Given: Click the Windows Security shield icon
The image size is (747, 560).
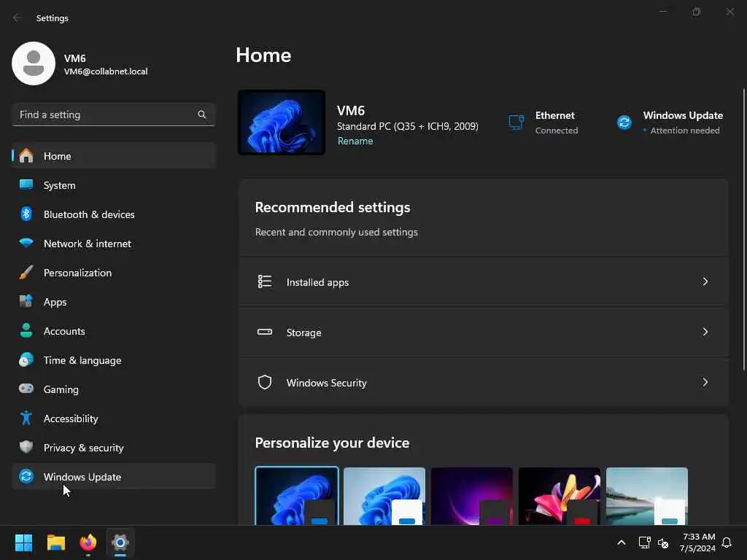Looking at the screenshot, I should point(265,382).
